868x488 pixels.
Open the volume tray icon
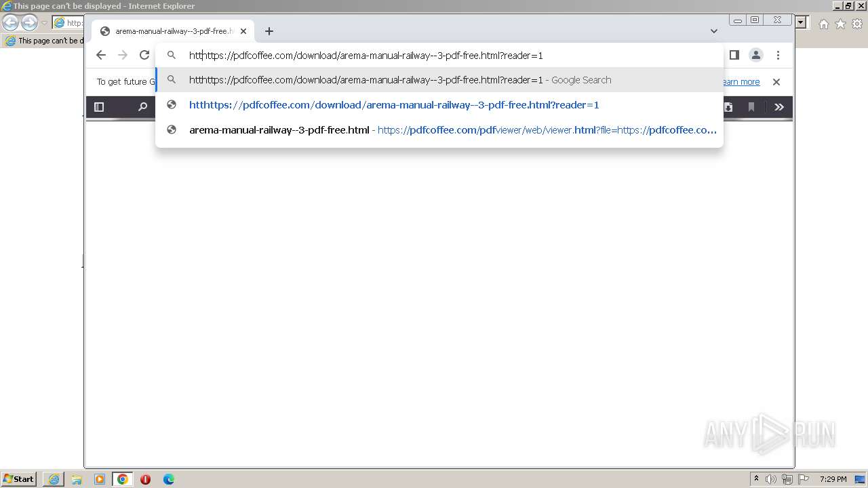coord(771,479)
